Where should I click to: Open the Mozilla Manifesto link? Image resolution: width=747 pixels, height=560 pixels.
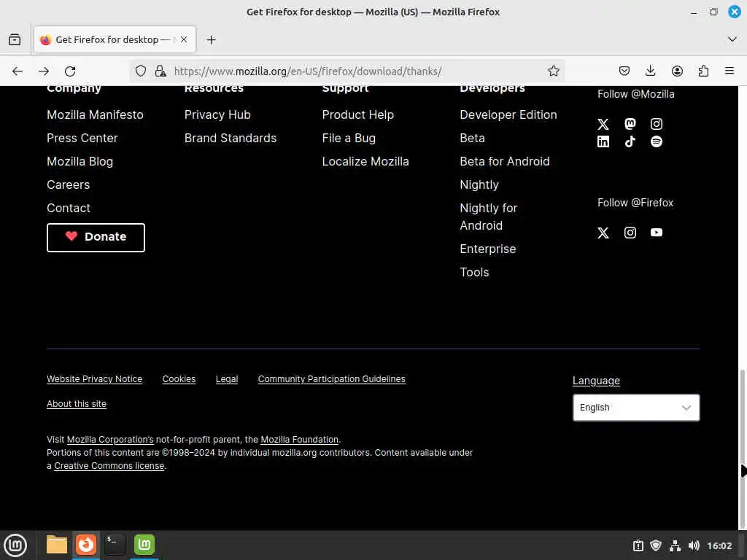[x=95, y=114]
